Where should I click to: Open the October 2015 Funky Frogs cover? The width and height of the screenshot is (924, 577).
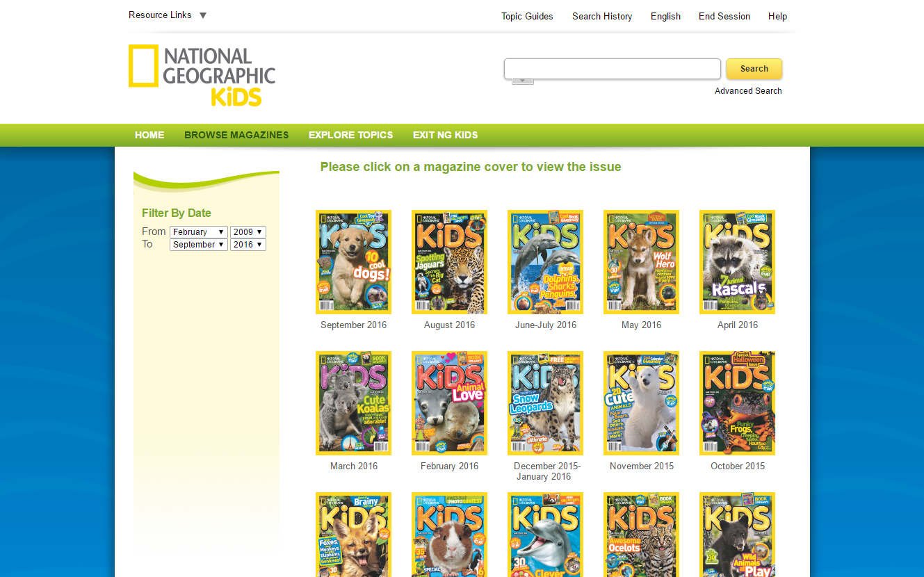pos(737,403)
